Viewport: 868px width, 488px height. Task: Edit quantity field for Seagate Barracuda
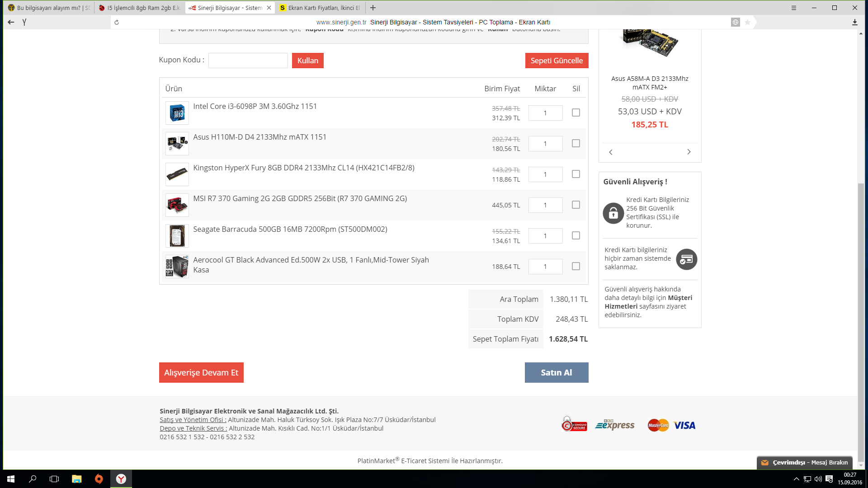(545, 236)
